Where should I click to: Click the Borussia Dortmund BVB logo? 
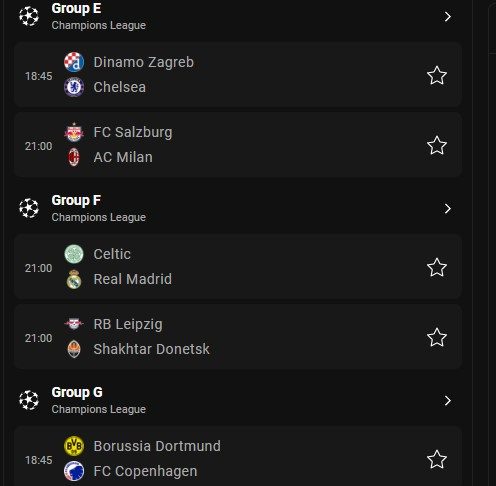point(74,446)
